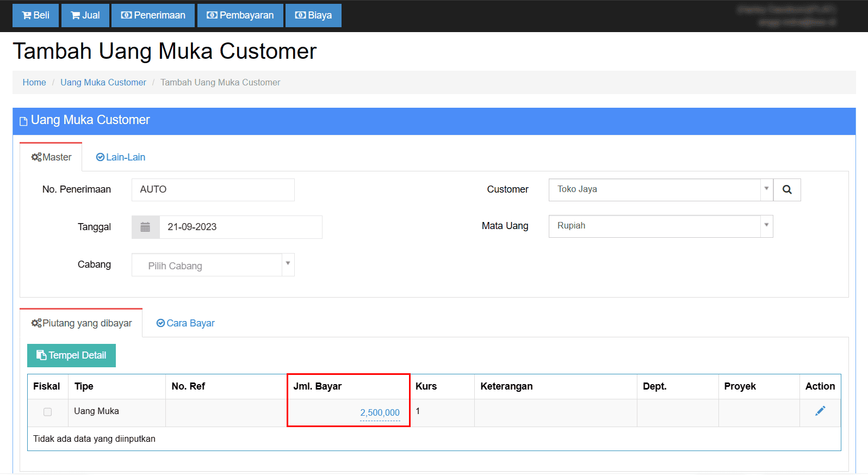The height and width of the screenshot is (475, 868).
Task: Click the edit pencil in Action column
Action: [820, 411]
